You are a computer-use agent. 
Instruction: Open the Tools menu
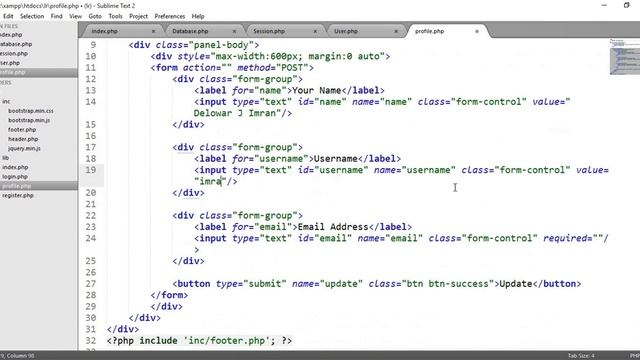pyautogui.click(x=116, y=16)
